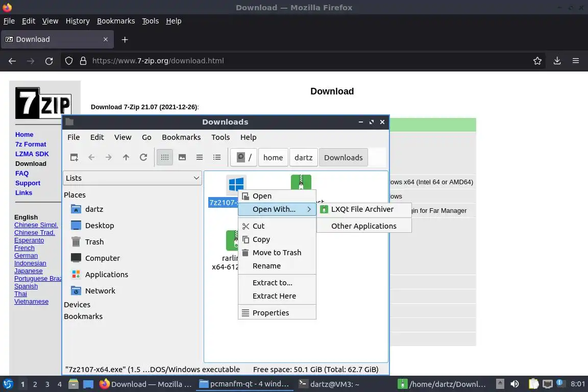
Task: Select Move to Trash in context menu
Action: pos(277,253)
